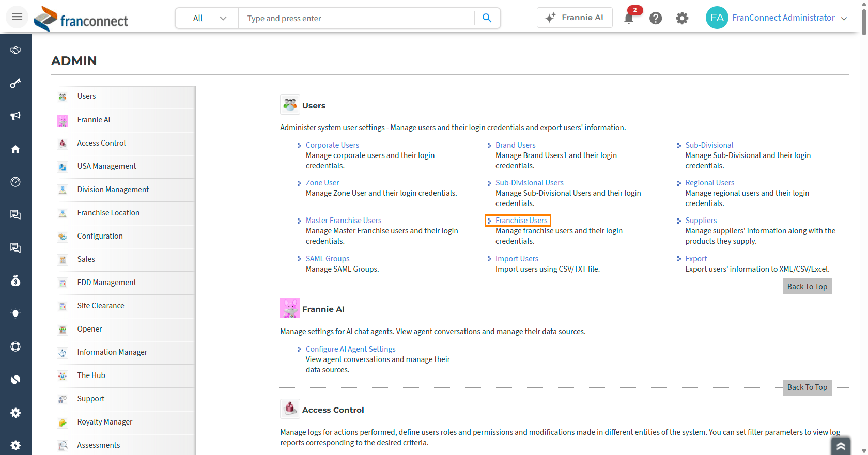Expand FranConnect Administrator user menu

tap(777, 18)
